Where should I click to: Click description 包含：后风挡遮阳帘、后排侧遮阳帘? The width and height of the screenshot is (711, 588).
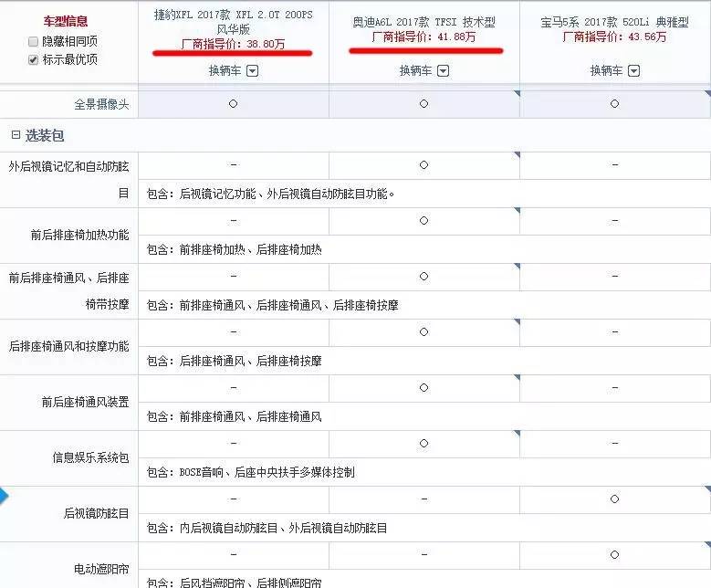[x=234, y=583]
